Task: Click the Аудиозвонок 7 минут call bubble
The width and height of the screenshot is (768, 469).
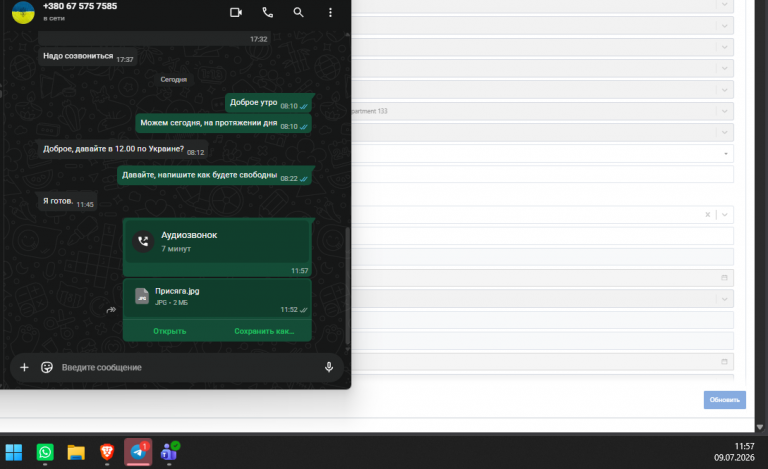Action: pyautogui.click(x=217, y=247)
